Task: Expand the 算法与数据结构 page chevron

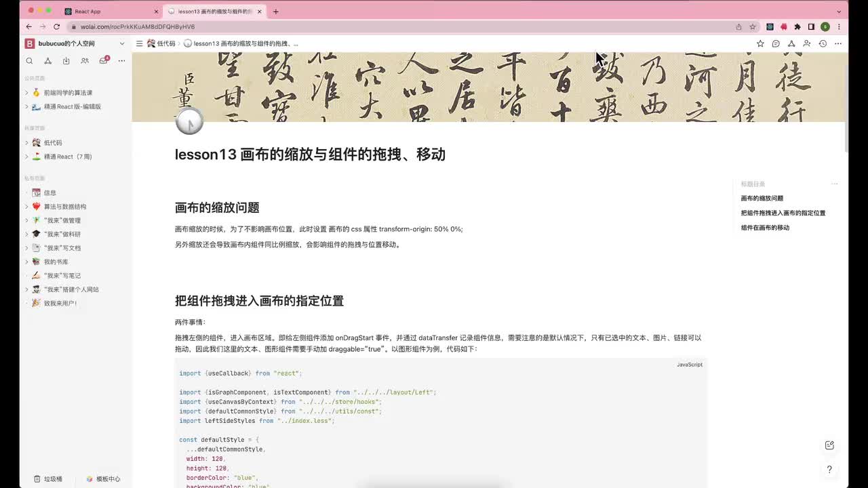Action: click(x=26, y=207)
